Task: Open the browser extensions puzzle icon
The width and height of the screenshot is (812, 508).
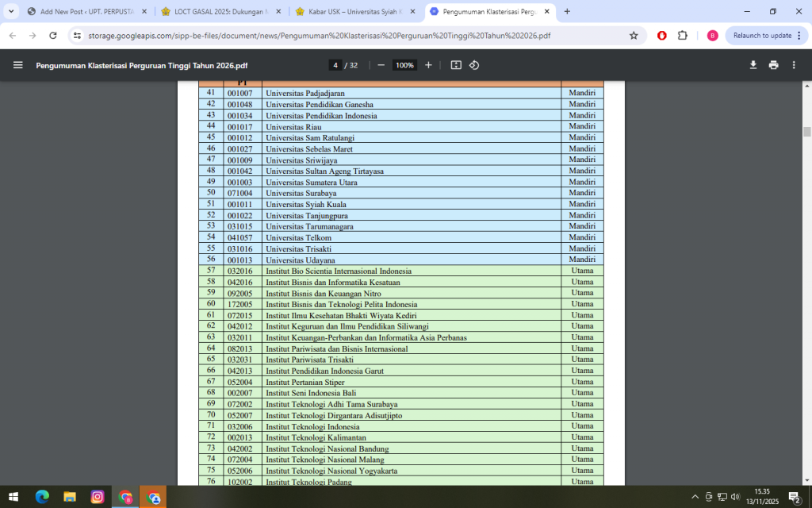Action: (x=682, y=36)
